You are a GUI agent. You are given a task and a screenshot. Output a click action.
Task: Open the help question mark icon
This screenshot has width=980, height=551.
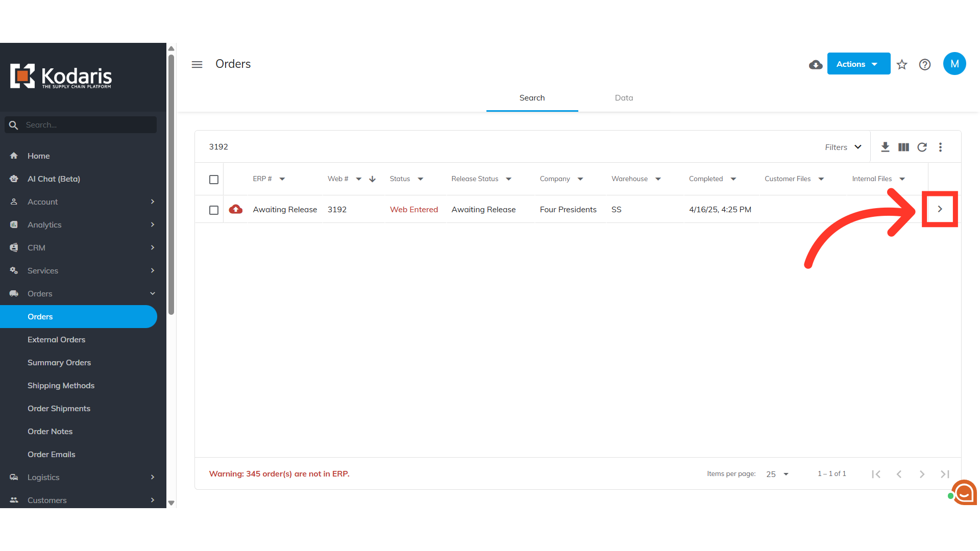[925, 65]
